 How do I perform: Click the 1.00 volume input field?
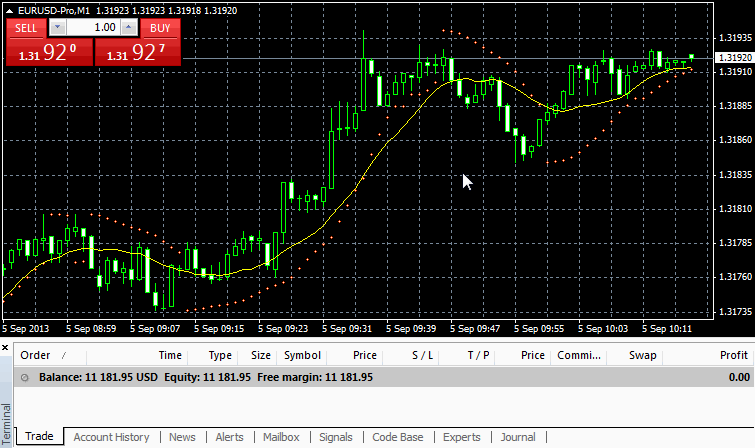pos(93,28)
